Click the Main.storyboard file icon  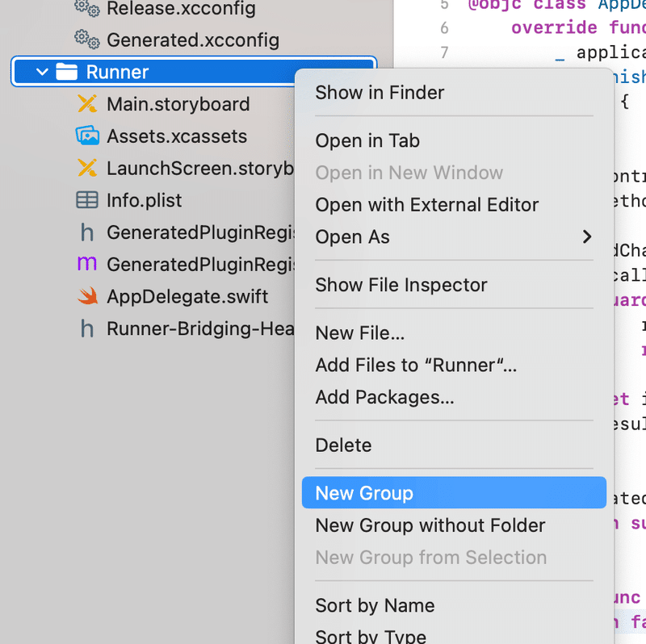87,104
